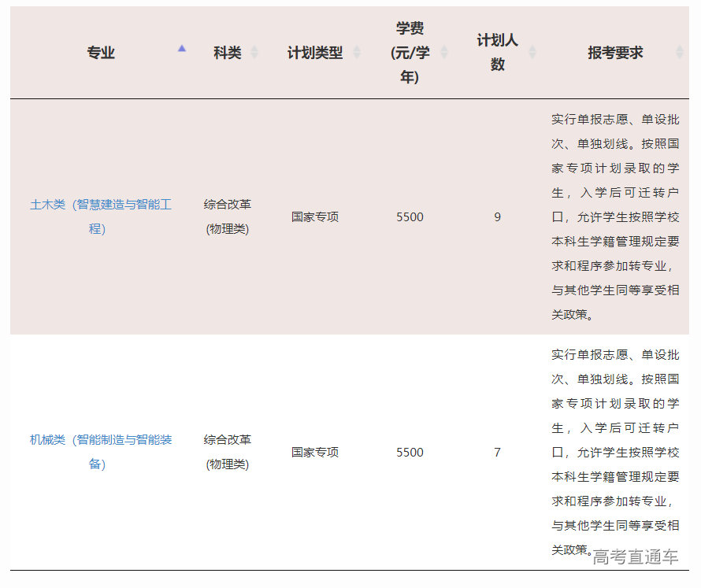Viewport: 701px width, 588px height.
Task: Click 国家专项 cell in the 机械类 row
Action: point(315,453)
